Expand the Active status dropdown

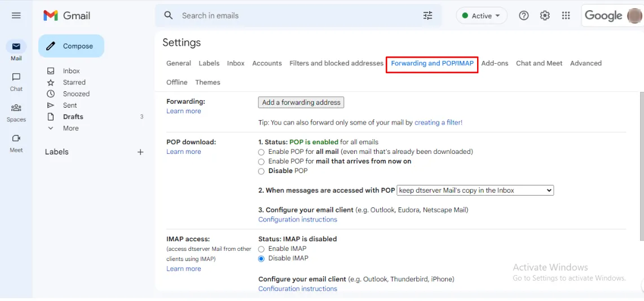point(482,16)
